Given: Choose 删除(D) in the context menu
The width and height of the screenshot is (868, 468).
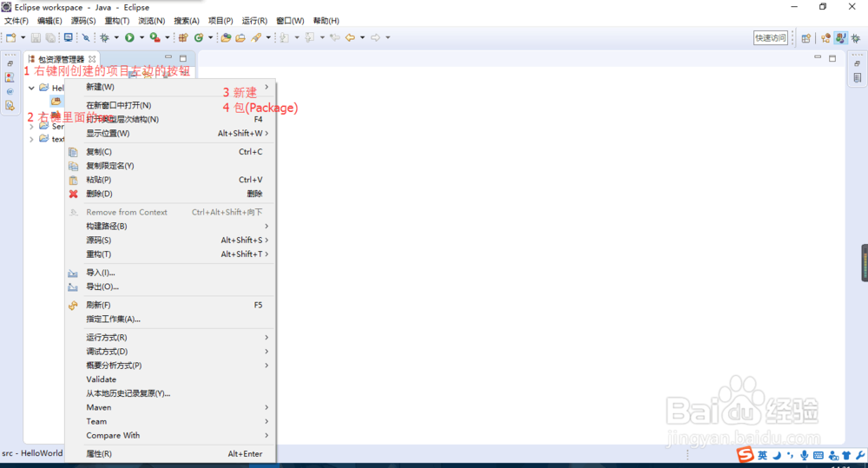Looking at the screenshot, I should point(170,194).
